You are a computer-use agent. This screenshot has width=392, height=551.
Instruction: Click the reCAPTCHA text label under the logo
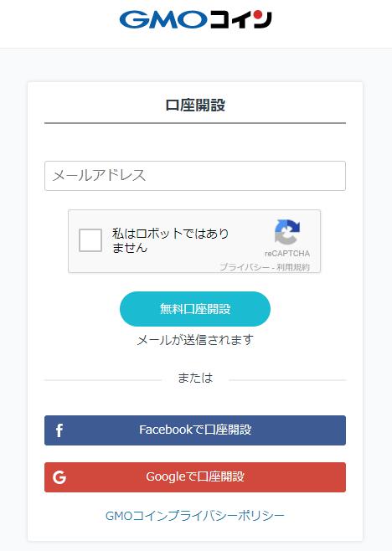(287, 254)
